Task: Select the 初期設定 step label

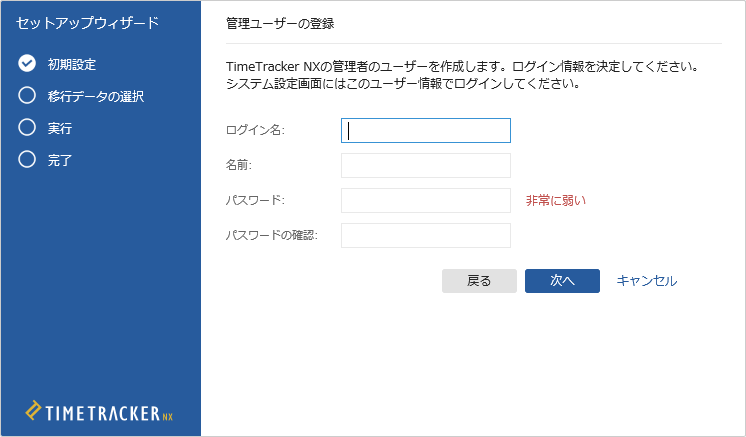Action: pos(72,65)
